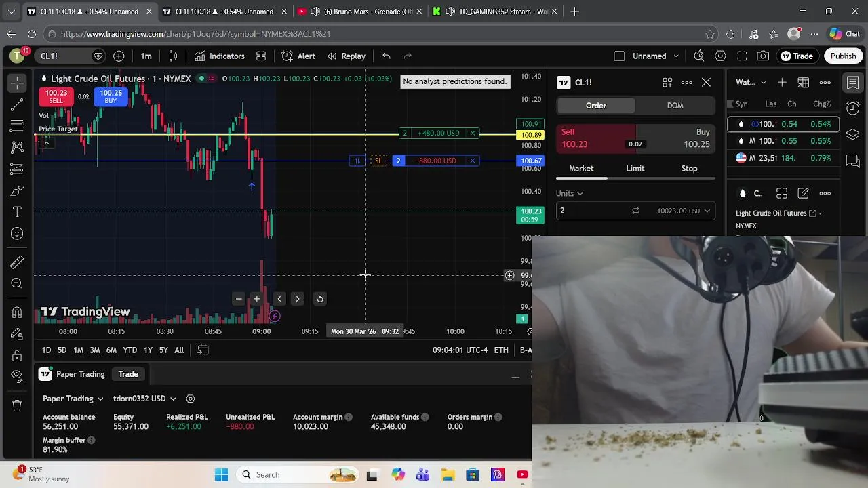Select the All time range
This screenshot has height=488, width=868.
pos(179,350)
